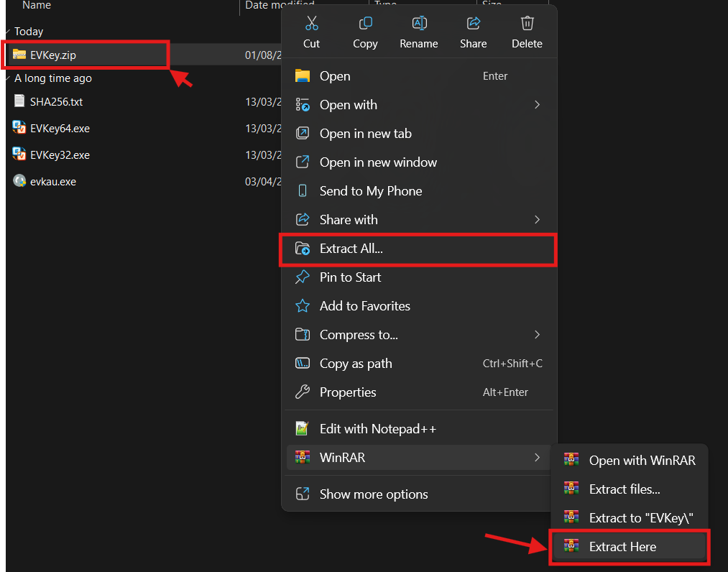
Task: Expand the Share with submenu
Action: pos(537,220)
